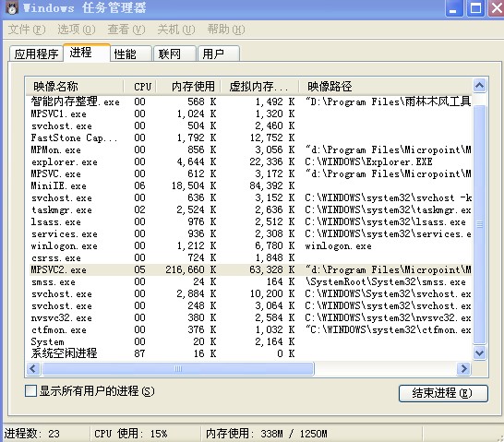Image resolution: width=504 pixels, height=442 pixels.
Task: Open the 帮助(H) menu
Action: pyautogui.click(x=226, y=30)
